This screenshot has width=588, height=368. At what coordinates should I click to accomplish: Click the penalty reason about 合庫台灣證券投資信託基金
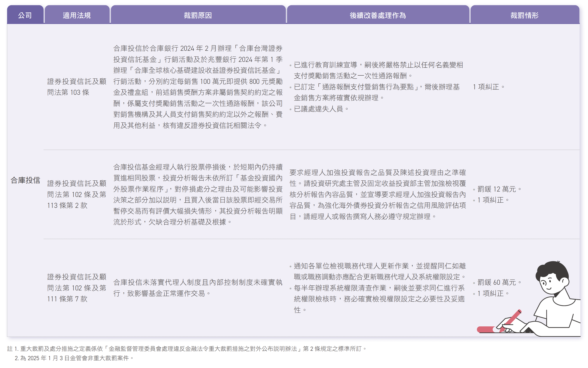coord(198,87)
